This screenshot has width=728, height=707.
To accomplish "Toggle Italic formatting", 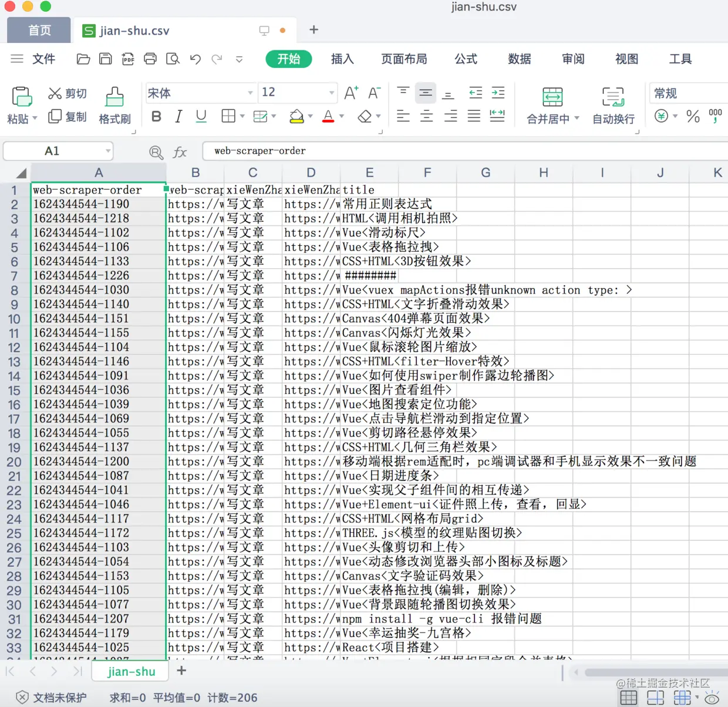I will 178,116.
